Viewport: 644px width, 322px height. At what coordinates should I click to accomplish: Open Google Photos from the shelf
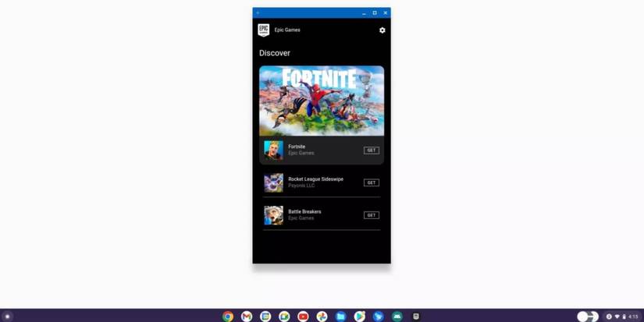[322, 317]
